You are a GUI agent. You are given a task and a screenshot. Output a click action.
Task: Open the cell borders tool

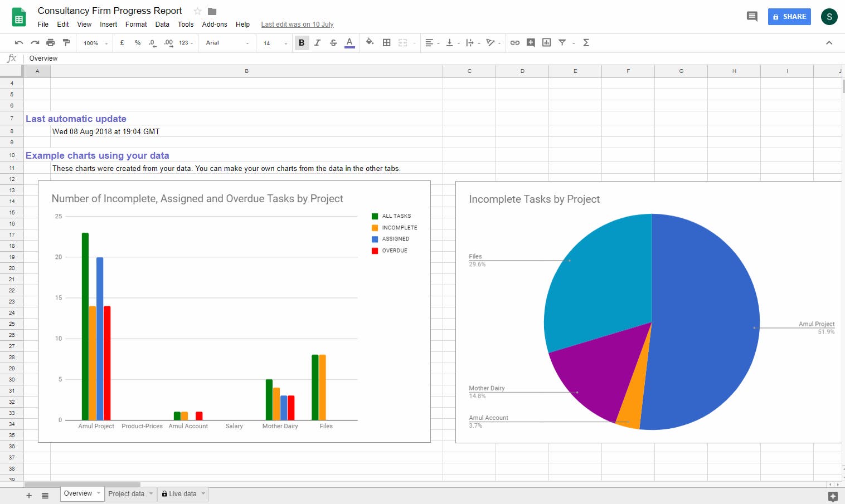[x=386, y=43]
